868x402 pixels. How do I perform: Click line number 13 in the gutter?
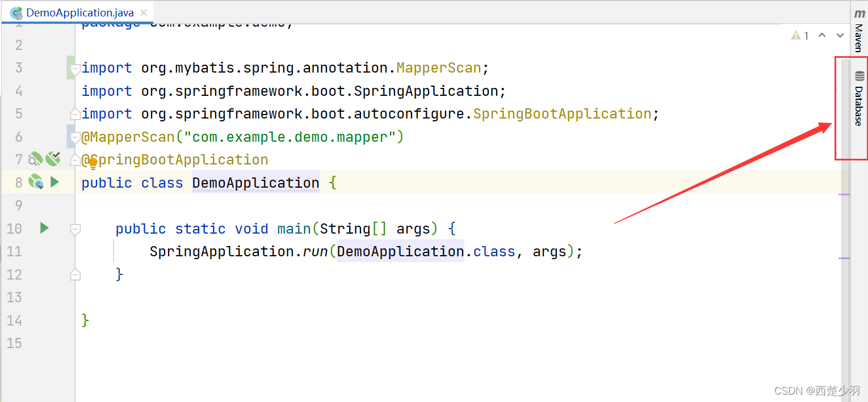tap(14, 297)
